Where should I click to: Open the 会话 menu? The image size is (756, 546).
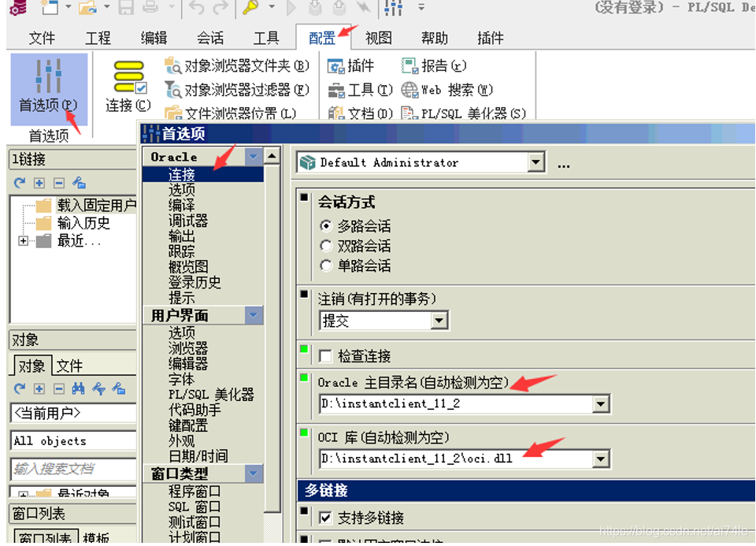pos(210,38)
